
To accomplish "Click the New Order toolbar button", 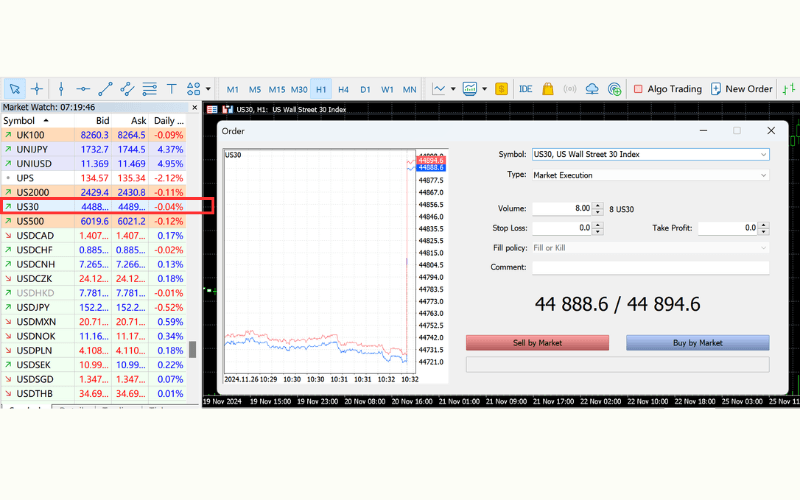I will pyautogui.click(x=741, y=89).
